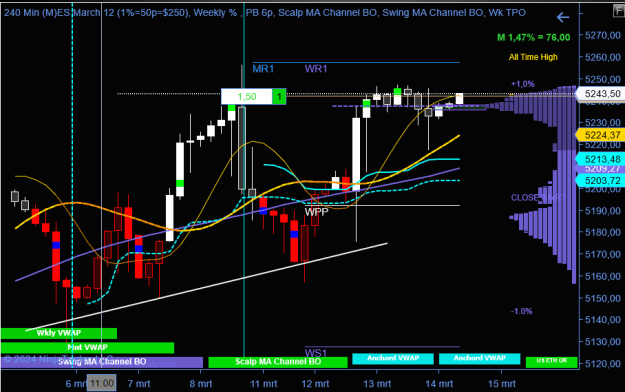
Task: Click the +1,0% level label
Action: coord(523,84)
